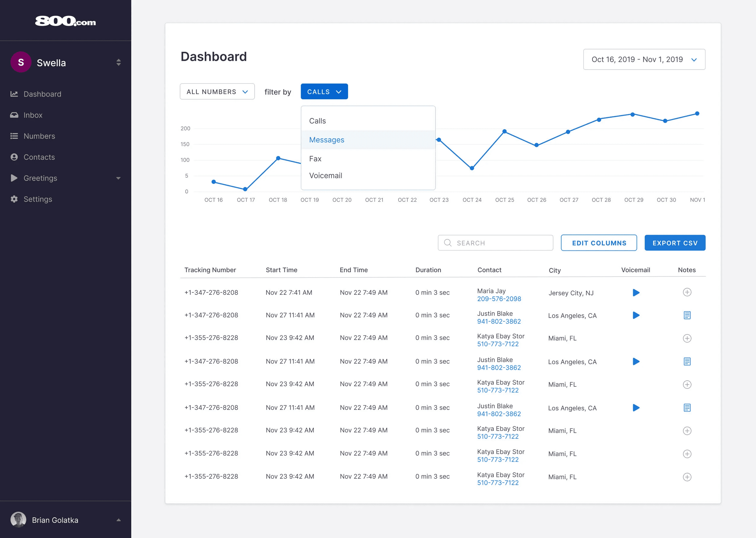Screen dimensions: 756x538
Task: Select Messages from the filter menu
Action: coord(327,140)
